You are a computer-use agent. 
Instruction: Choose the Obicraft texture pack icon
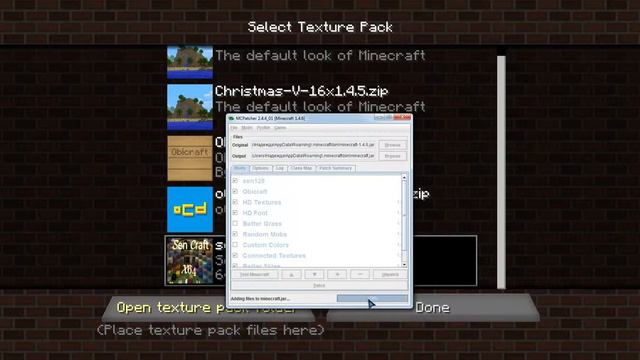pos(190,158)
